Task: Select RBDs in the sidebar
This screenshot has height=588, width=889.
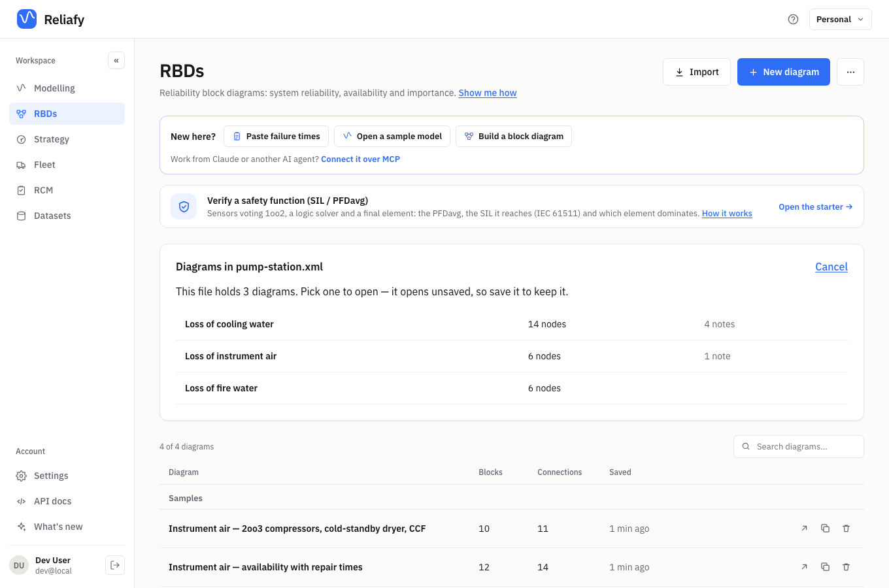Action: click(67, 114)
